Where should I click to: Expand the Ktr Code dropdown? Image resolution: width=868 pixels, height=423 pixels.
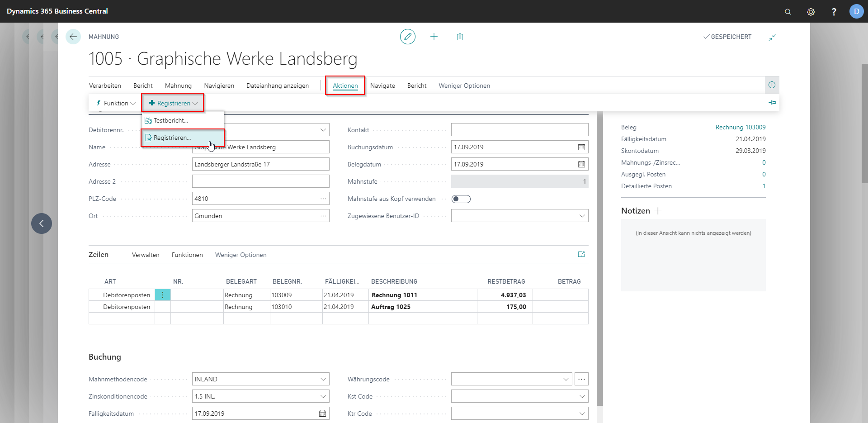582,413
